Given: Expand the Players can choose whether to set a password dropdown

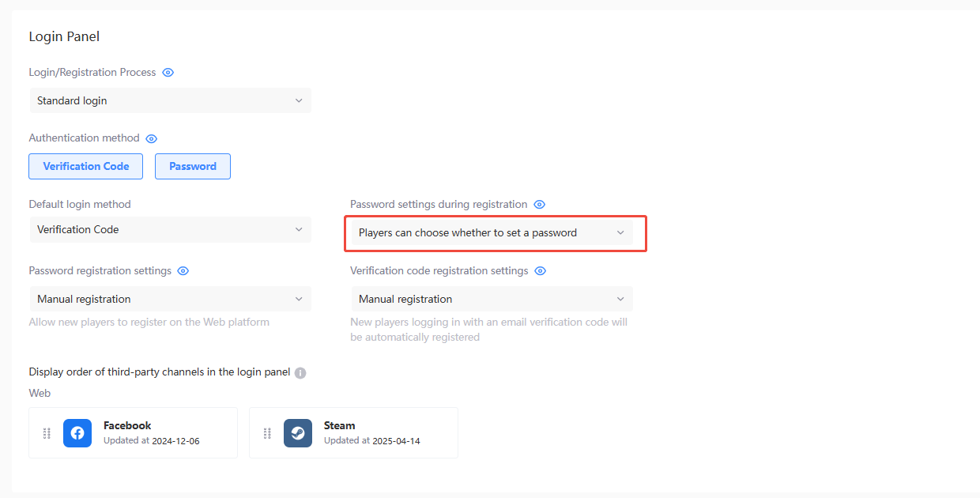Looking at the screenshot, I should click(494, 233).
